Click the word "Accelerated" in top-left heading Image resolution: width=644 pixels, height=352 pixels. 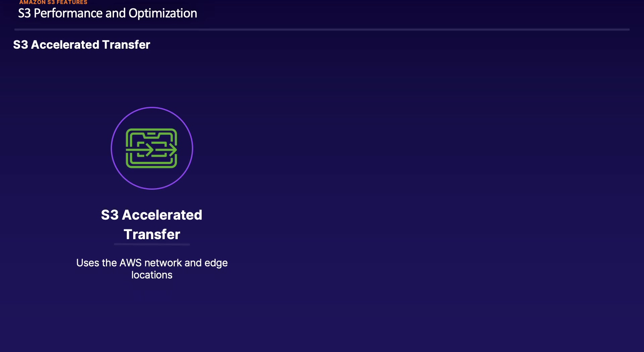pyautogui.click(x=65, y=45)
